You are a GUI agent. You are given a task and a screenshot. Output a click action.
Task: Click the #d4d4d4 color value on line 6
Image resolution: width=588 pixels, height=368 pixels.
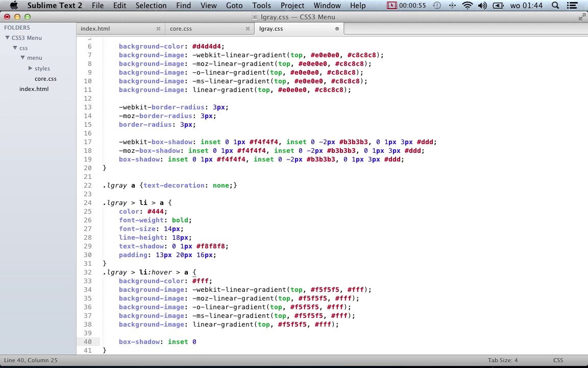pyautogui.click(x=206, y=46)
